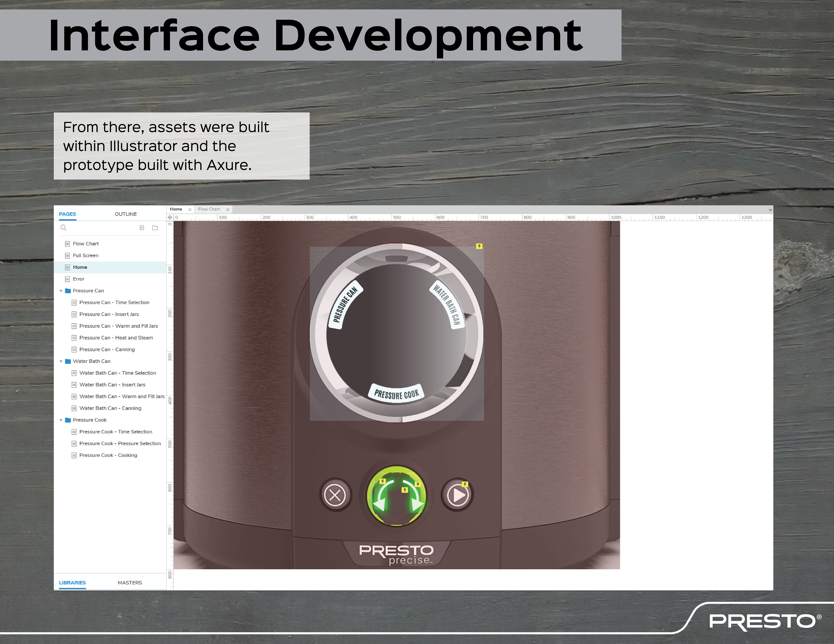Open the tab list dropdown arrow
The image size is (834, 644).
point(770,210)
